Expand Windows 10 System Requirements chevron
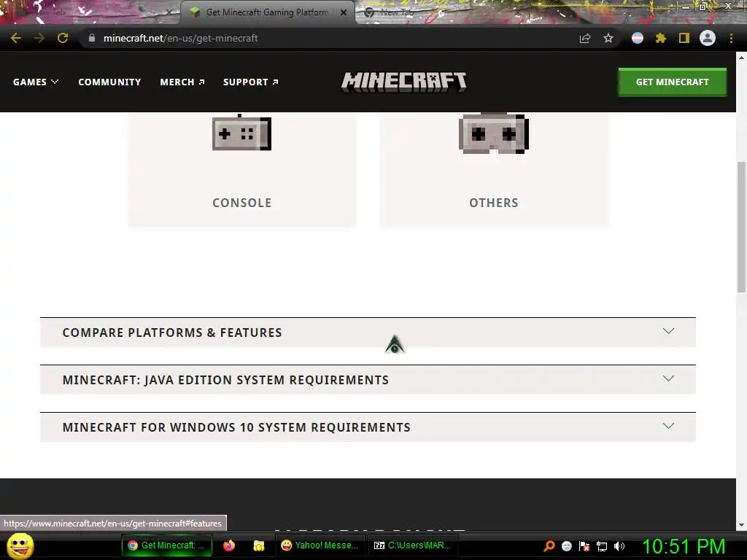This screenshot has height=560, width=747. tap(668, 426)
